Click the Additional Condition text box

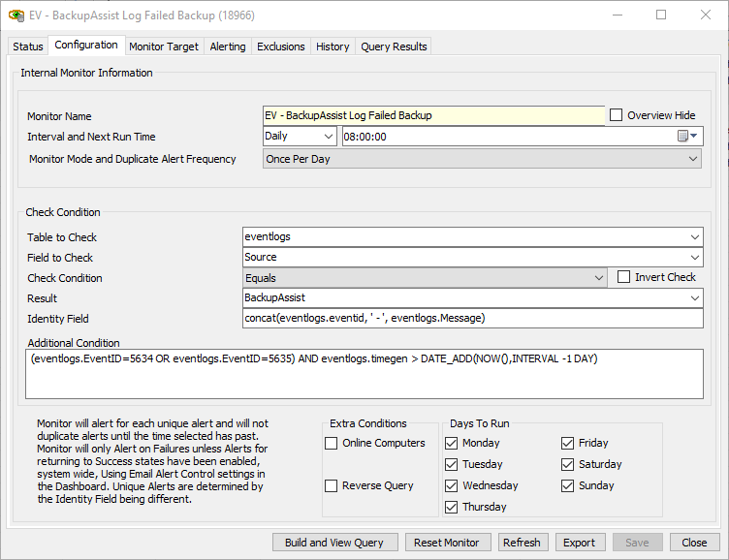[x=364, y=375]
